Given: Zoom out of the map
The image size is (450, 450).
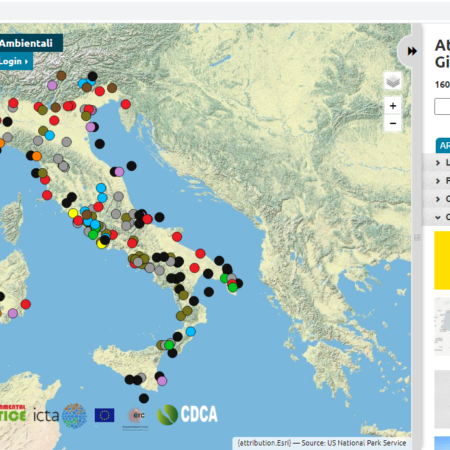Looking at the screenshot, I should pyautogui.click(x=393, y=123).
